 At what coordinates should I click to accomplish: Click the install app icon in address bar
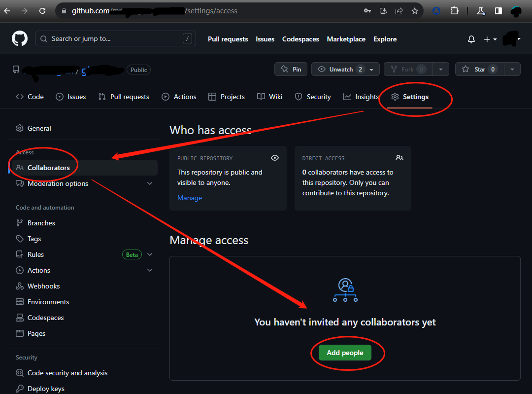click(x=383, y=11)
